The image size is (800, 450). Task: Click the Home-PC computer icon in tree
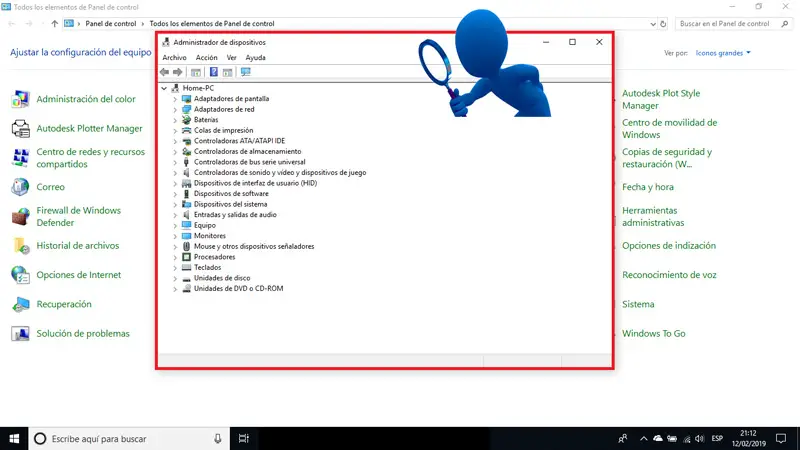[176, 88]
